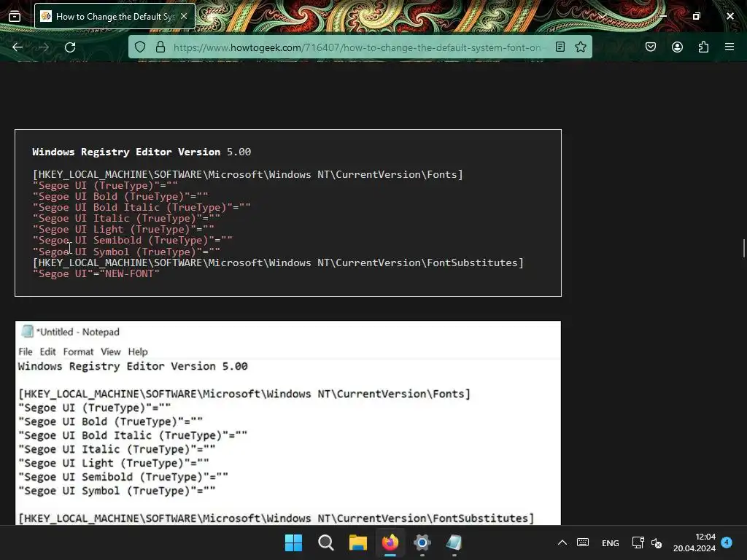Toggle Reader View for this article
The image size is (747, 560).
[x=560, y=47]
